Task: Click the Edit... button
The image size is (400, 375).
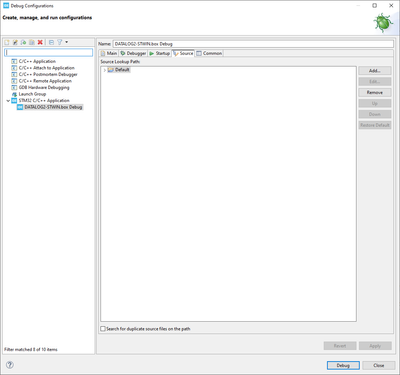Action: [375, 82]
